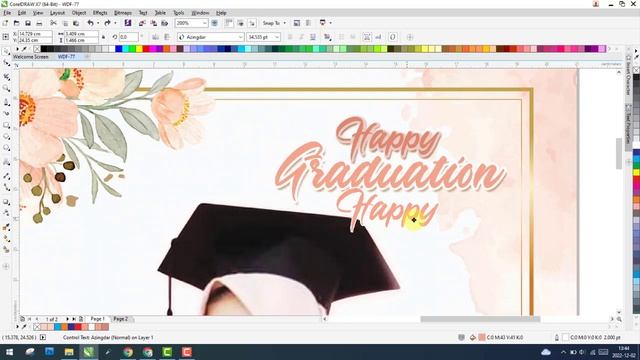Click the horizontal scrollbar thumb
The image size is (640, 360).
[x=480, y=319]
